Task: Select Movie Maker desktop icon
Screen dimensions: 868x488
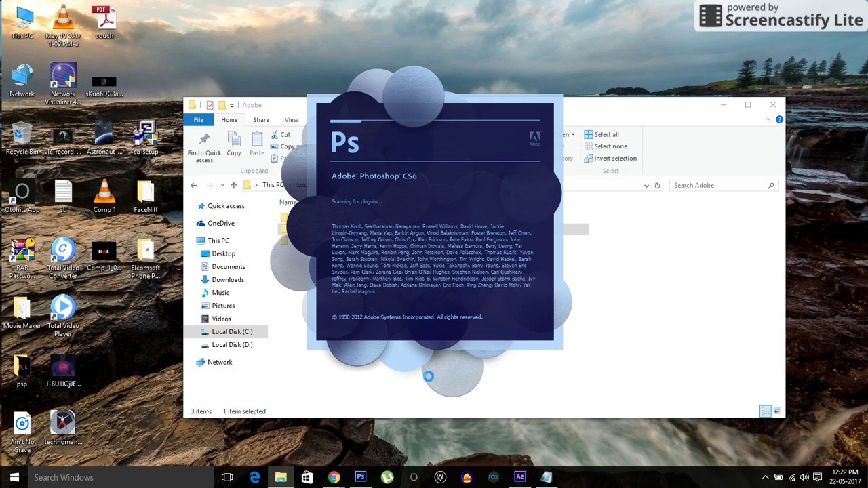Action: (22, 313)
